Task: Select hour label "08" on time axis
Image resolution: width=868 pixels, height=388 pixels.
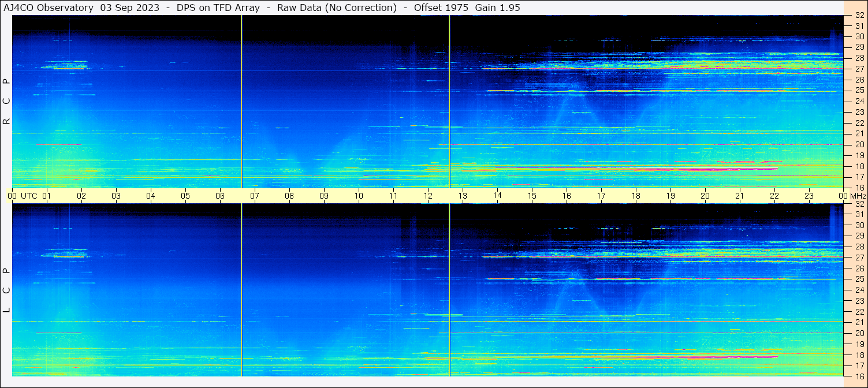Action: [289, 196]
